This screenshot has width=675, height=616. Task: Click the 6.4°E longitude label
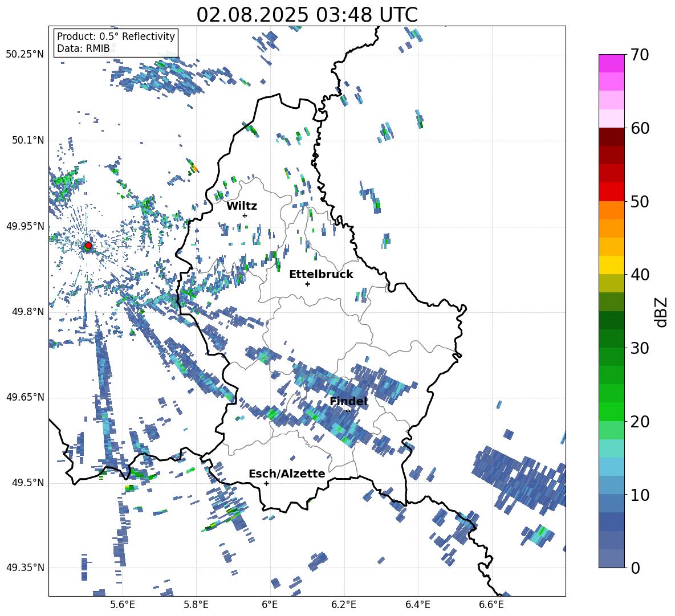click(417, 605)
